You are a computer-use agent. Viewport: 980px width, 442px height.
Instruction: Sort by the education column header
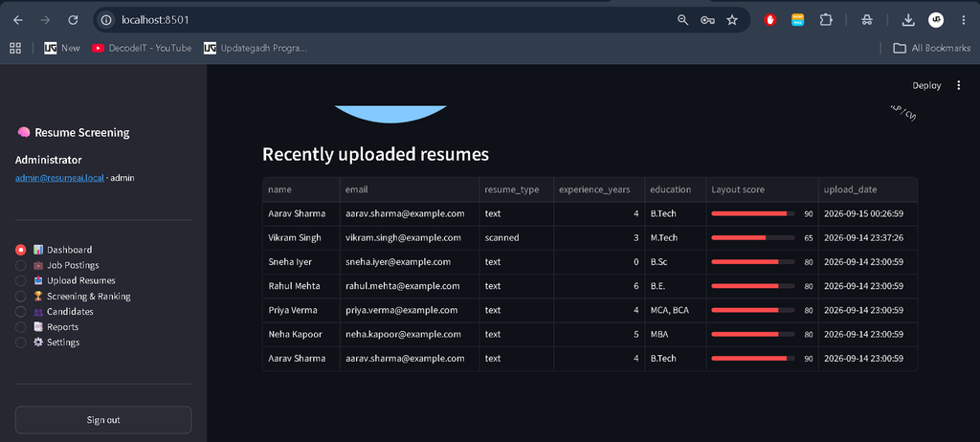[x=675, y=189]
